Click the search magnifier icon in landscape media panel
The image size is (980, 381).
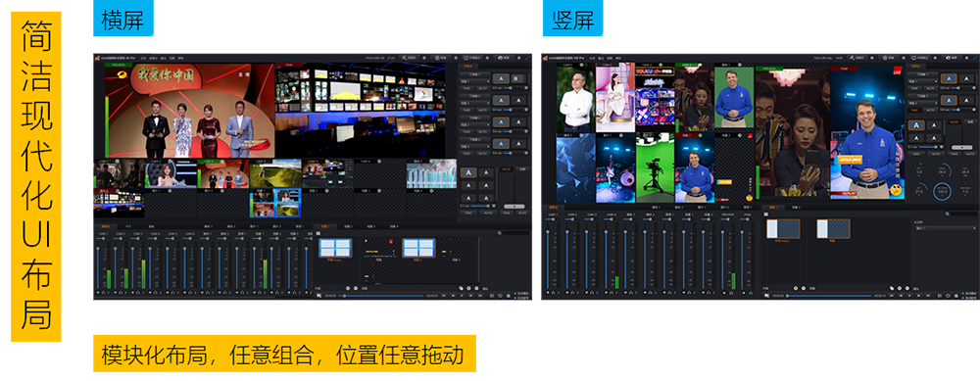[x=500, y=233]
